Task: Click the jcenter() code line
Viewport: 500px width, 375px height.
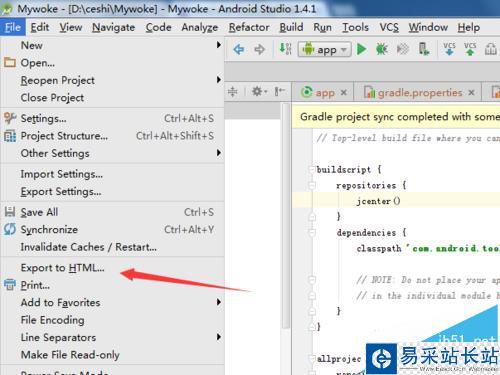Action: pos(378,201)
